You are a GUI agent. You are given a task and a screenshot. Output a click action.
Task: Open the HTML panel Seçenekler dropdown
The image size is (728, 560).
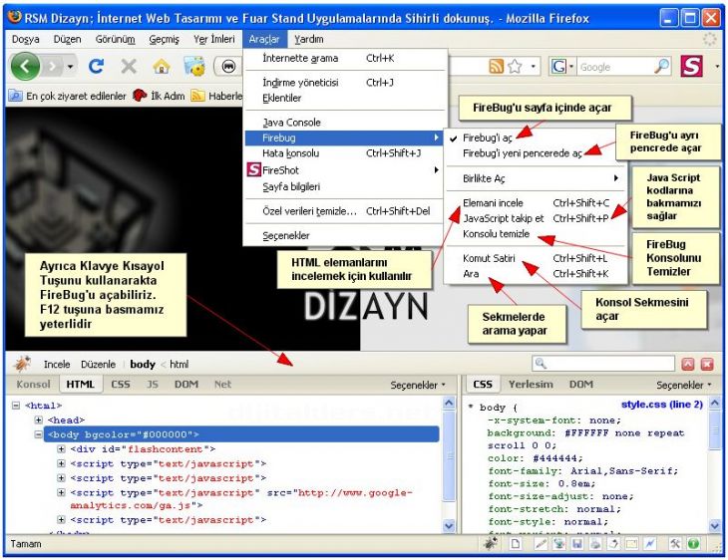tap(418, 385)
